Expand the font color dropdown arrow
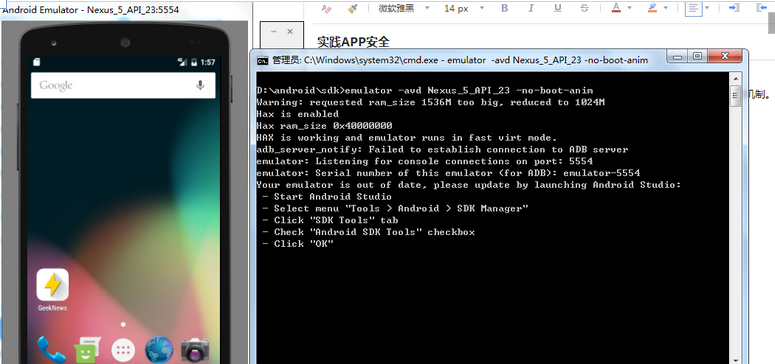 (629, 8)
